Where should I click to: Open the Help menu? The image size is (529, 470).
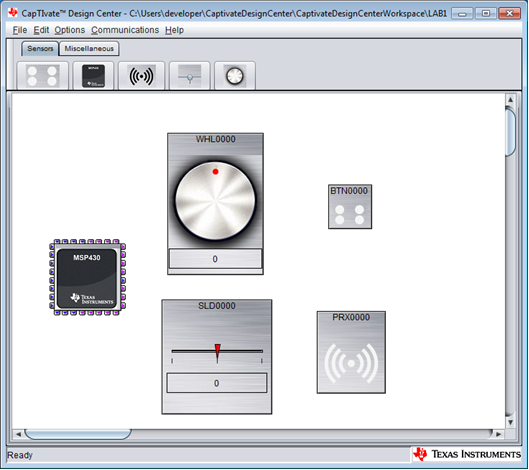tap(174, 30)
